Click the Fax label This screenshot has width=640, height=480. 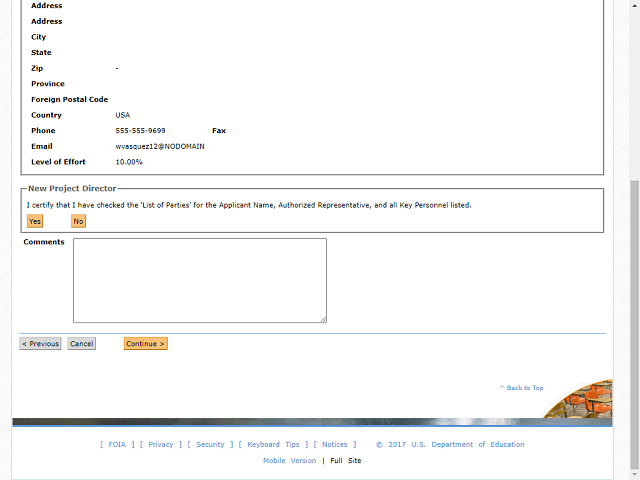(x=219, y=131)
